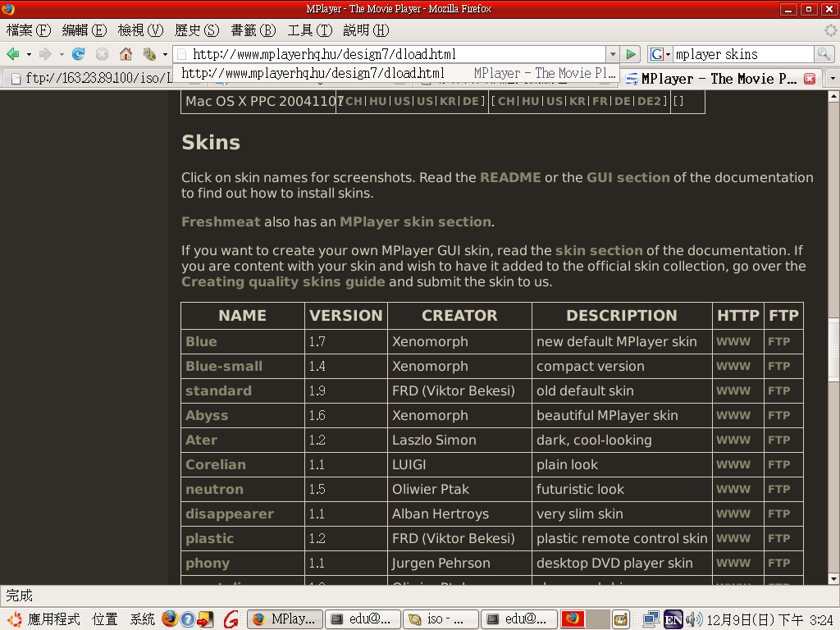Open the 歷史 (S) menu
The image size is (840, 630).
click(197, 30)
